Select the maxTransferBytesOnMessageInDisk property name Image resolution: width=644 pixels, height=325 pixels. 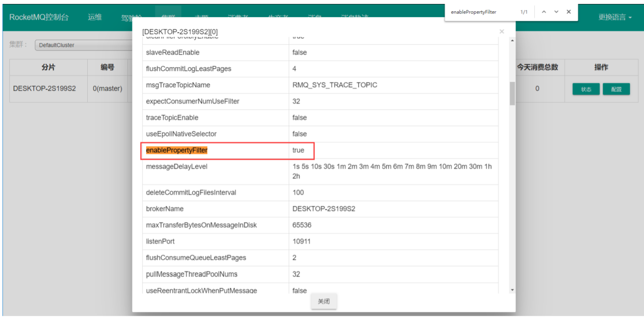pyautogui.click(x=201, y=225)
